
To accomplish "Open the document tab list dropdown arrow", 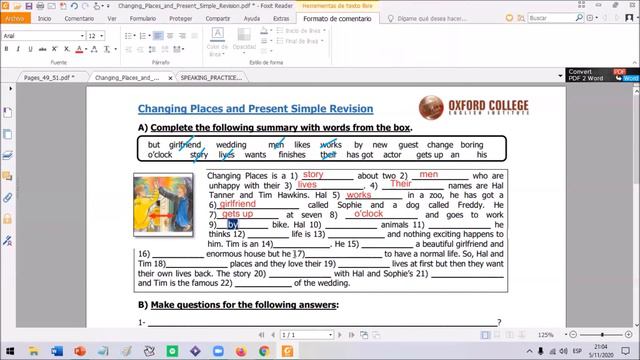I will 560,76.
